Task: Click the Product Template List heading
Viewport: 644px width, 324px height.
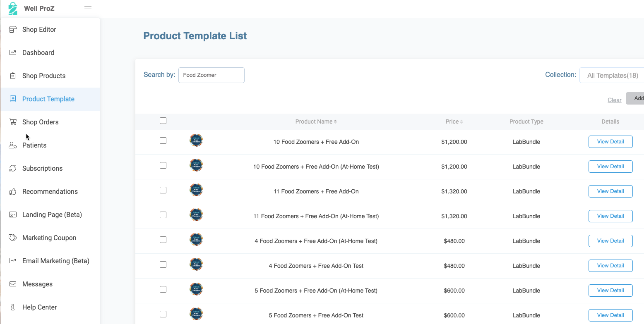Action: [x=195, y=36]
